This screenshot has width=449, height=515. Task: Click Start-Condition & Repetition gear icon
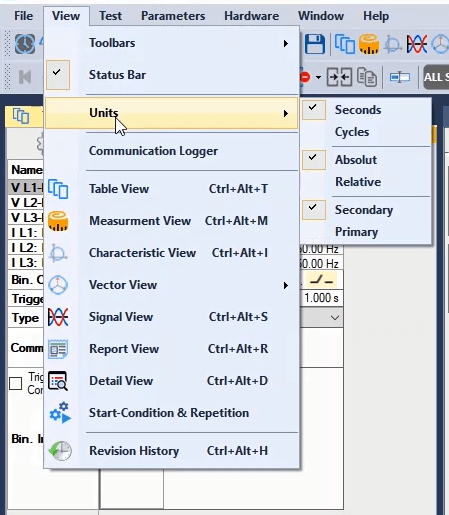[60, 413]
